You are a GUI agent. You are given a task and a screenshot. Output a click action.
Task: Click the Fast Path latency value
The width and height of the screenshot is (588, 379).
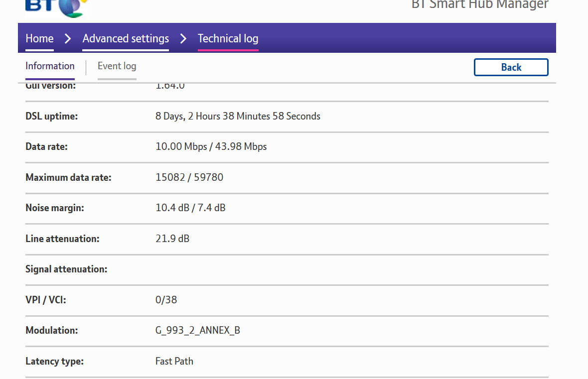tap(174, 361)
